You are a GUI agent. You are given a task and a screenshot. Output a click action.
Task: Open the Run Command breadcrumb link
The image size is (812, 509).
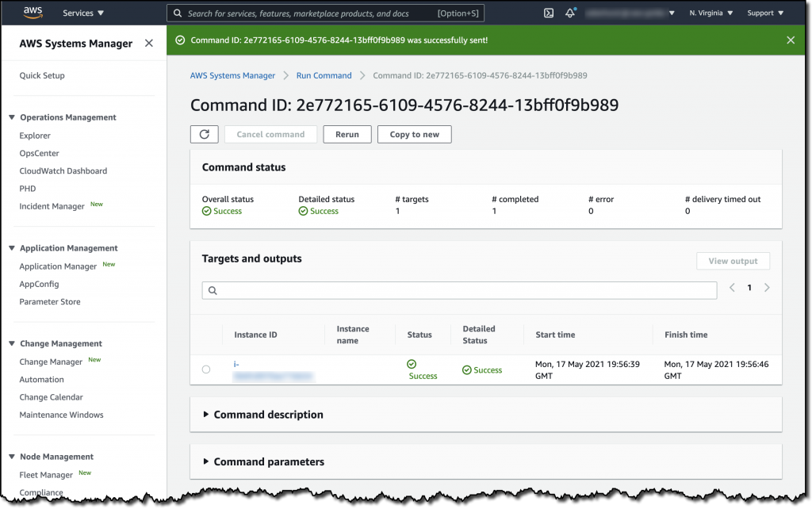click(324, 75)
